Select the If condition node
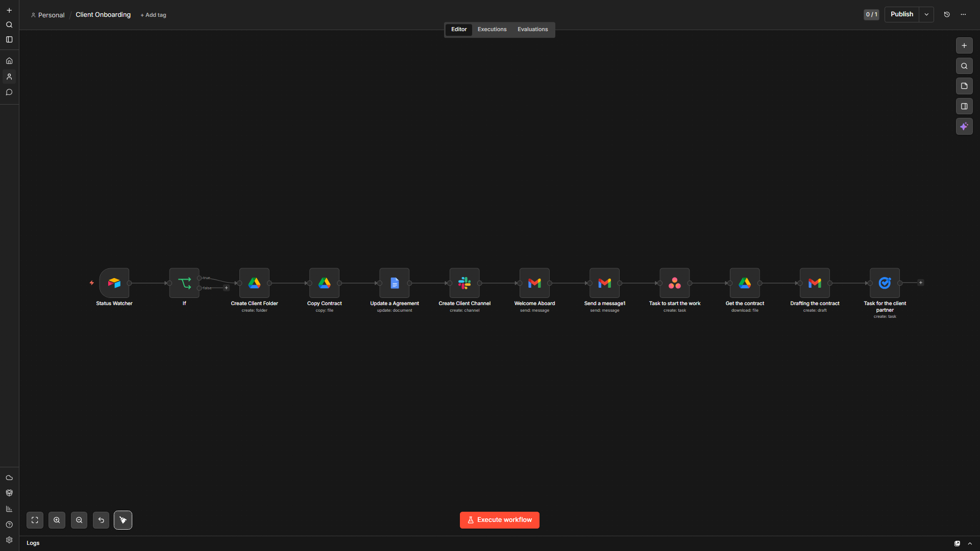Screen dimensions: 980x551 (x=184, y=283)
